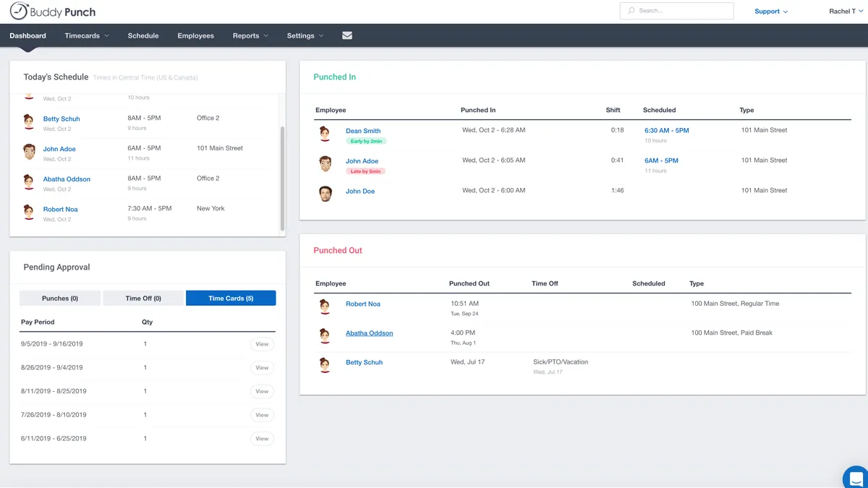The image size is (868, 488).
Task: Open the messages envelope icon
Action: tap(347, 35)
